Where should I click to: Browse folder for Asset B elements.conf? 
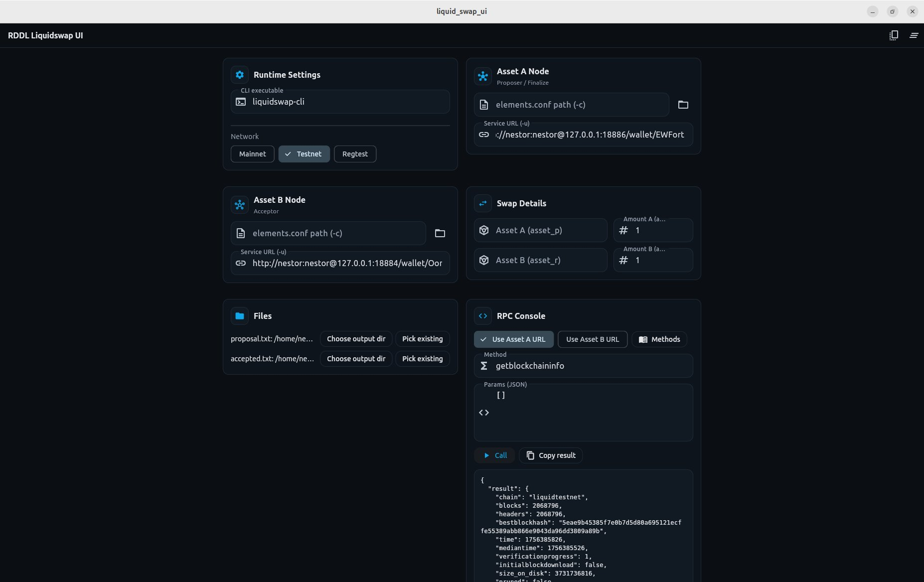[440, 233]
